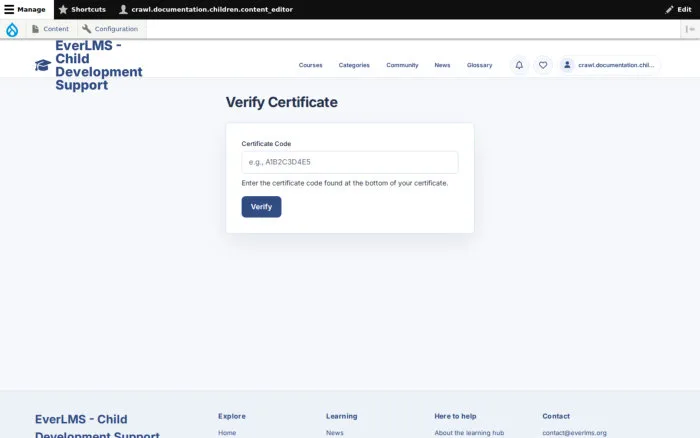The image size is (700, 438).
Task: Open the Community navigation link
Action: pyautogui.click(x=402, y=65)
